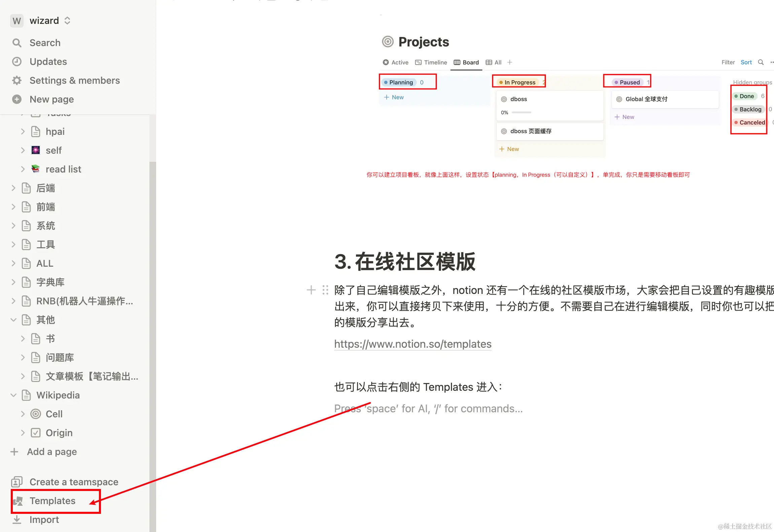Collapse the 其他 page section

(13, 320)
